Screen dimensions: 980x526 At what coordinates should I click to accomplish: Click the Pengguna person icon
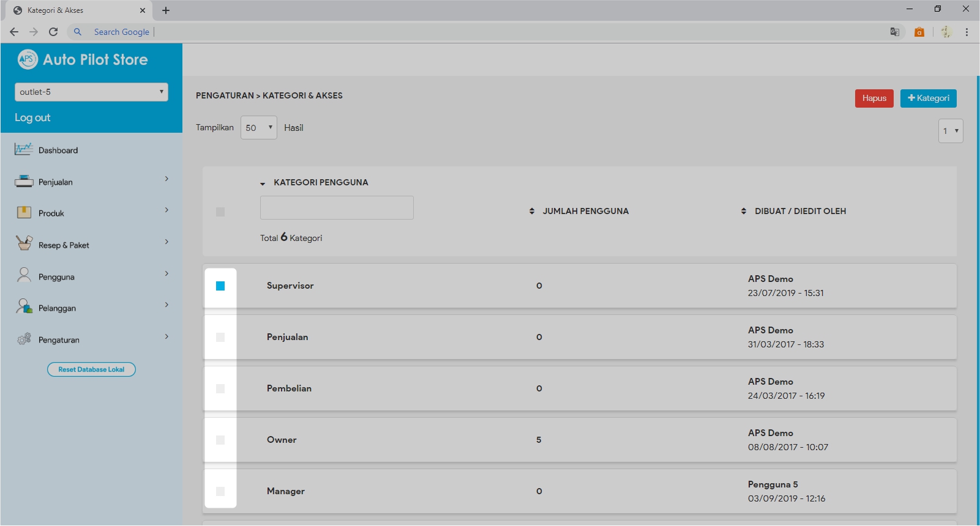click(24, 275)
